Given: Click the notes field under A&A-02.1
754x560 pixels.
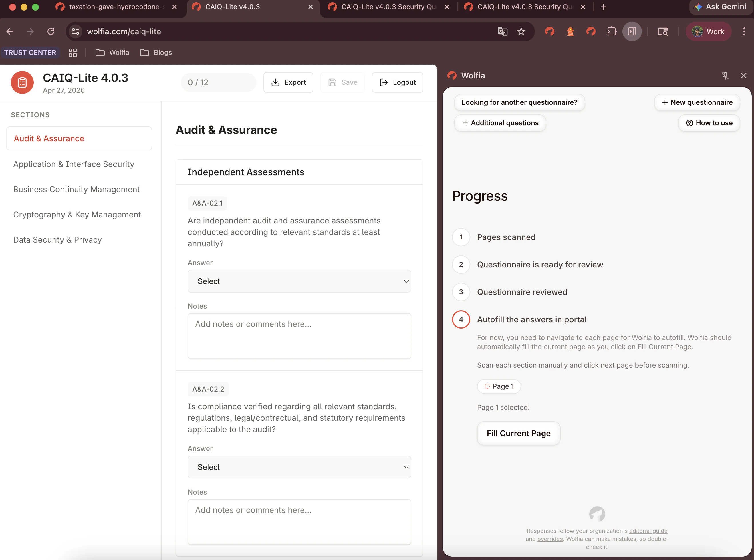Looking at the screenshot, I should click(x=299, y=336).
